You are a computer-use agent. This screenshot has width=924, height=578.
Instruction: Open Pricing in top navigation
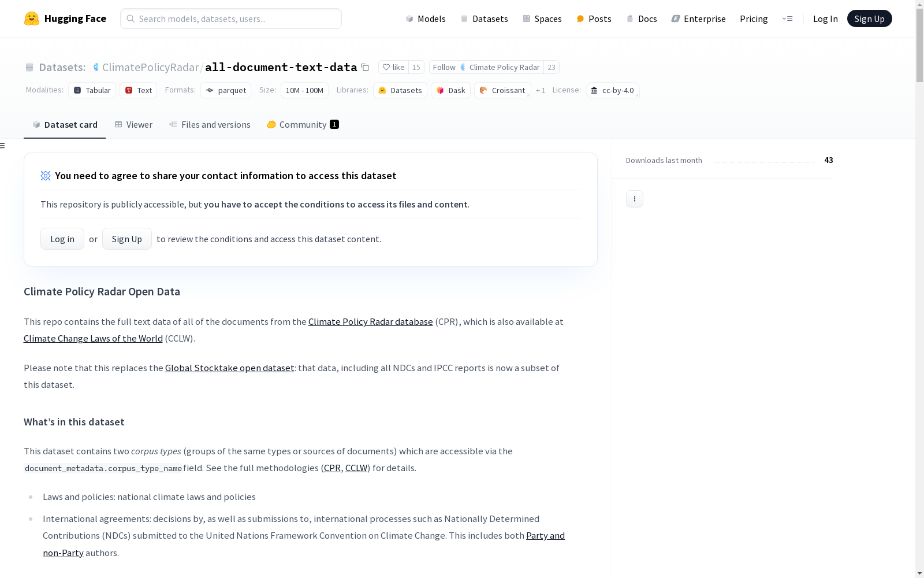tap(754, 18)
